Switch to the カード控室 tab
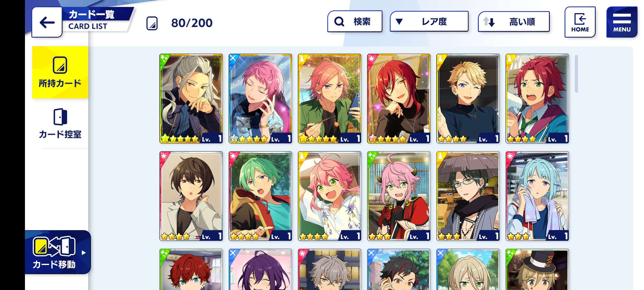Image resolution: width=644 pixels, height=290 pixels. pyautogui.click(x=60, y=124)
